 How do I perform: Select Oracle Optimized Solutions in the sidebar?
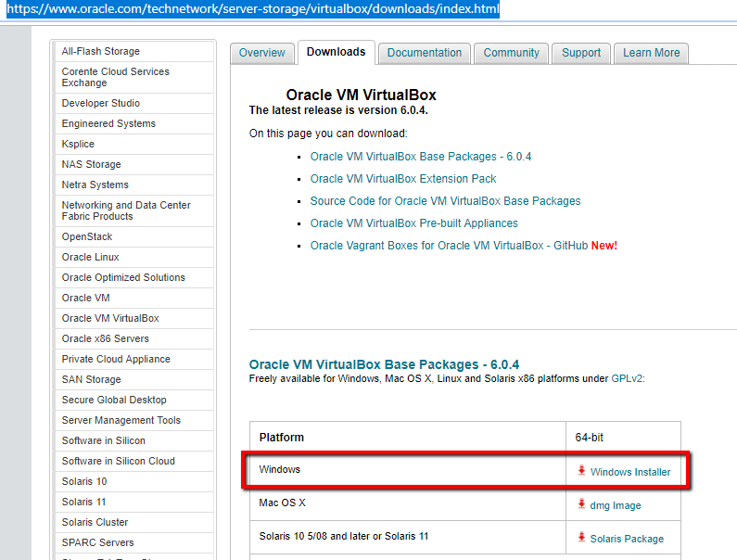coord(134,277)
